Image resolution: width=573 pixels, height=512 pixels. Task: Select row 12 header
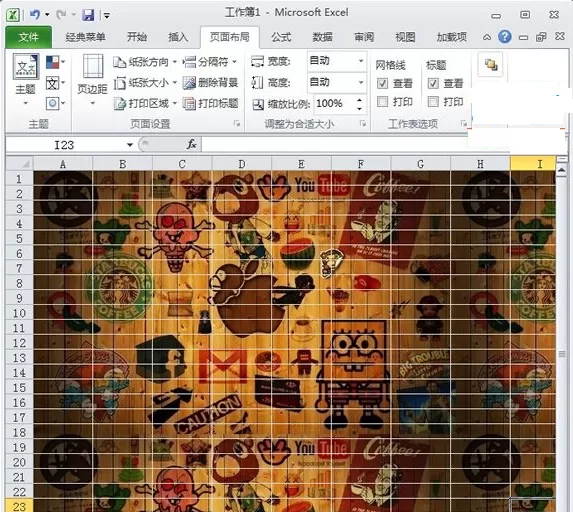pos(19,343)
